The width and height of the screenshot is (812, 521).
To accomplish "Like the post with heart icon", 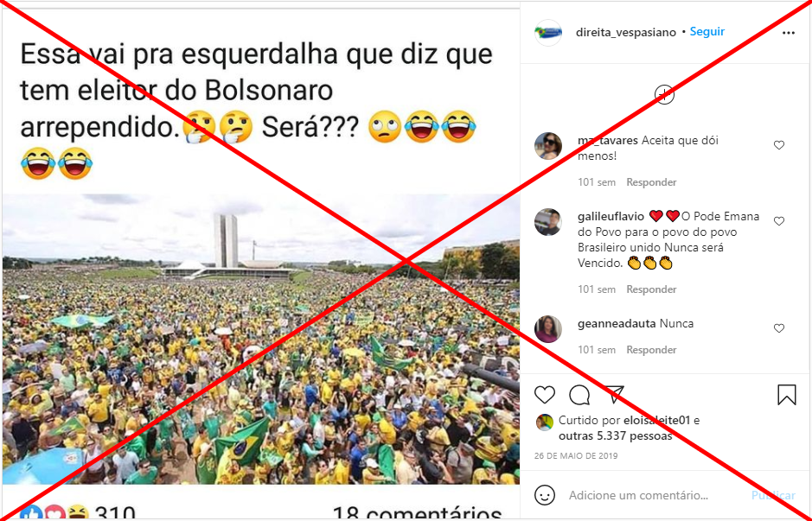I will [544, 395].
